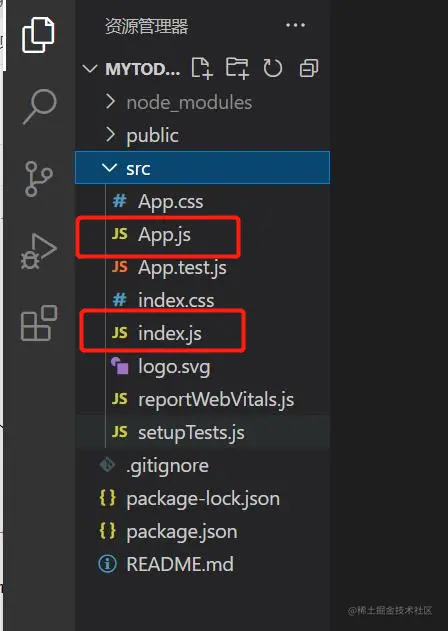Open the Explorer view in activity bar
The image size is (448, 631).
pos(38,35)
